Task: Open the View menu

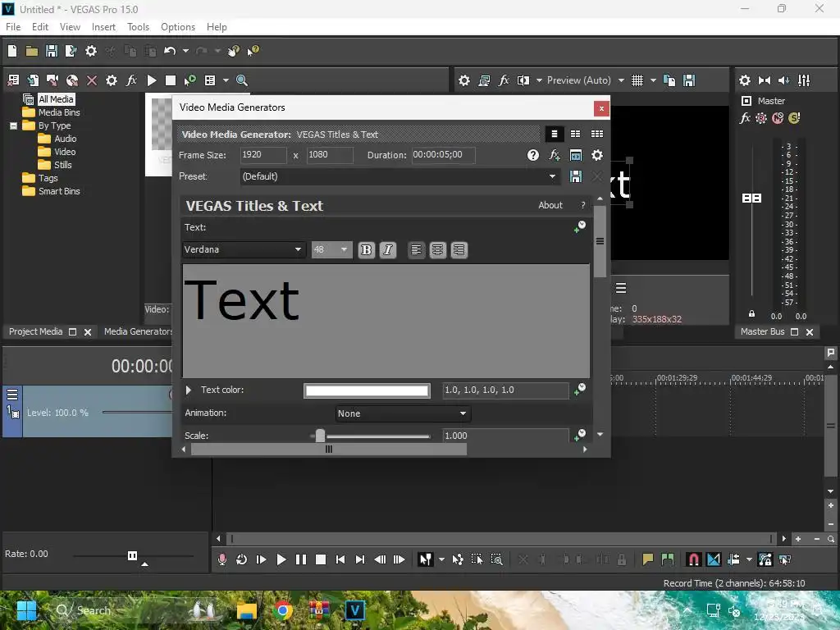Action: click(71, 27)
